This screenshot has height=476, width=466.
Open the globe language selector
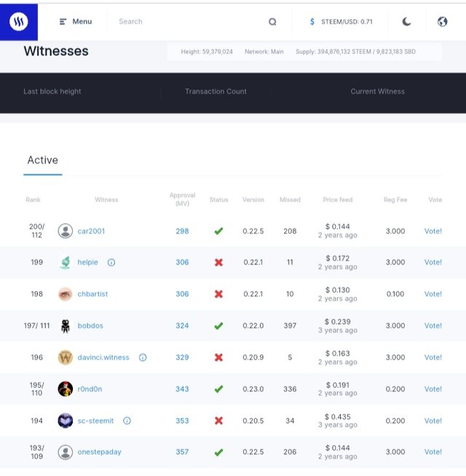tap(442, 22)
